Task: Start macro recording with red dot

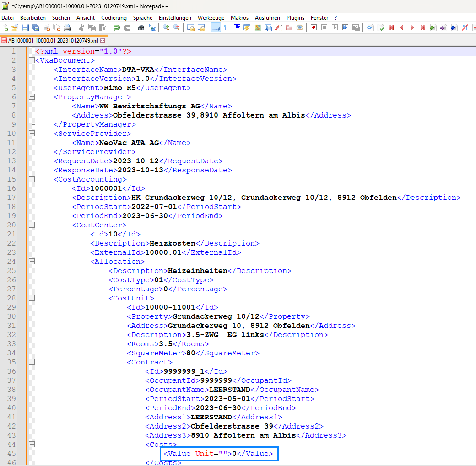Action: pos(314,28)
